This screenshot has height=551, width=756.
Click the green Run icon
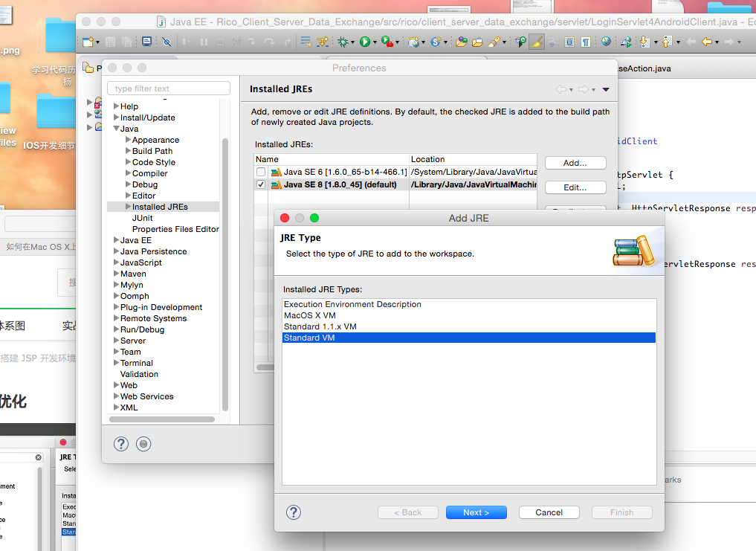click(365, 42)
